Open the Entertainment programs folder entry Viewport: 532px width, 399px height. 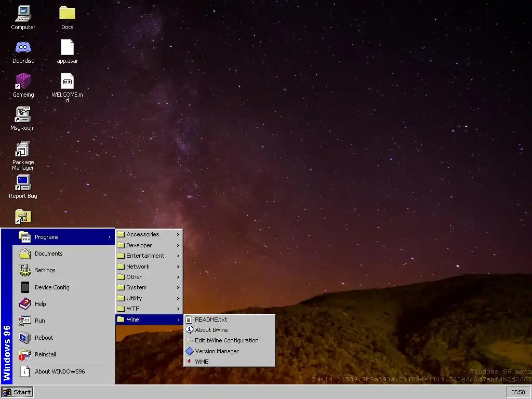coord(149,256)
